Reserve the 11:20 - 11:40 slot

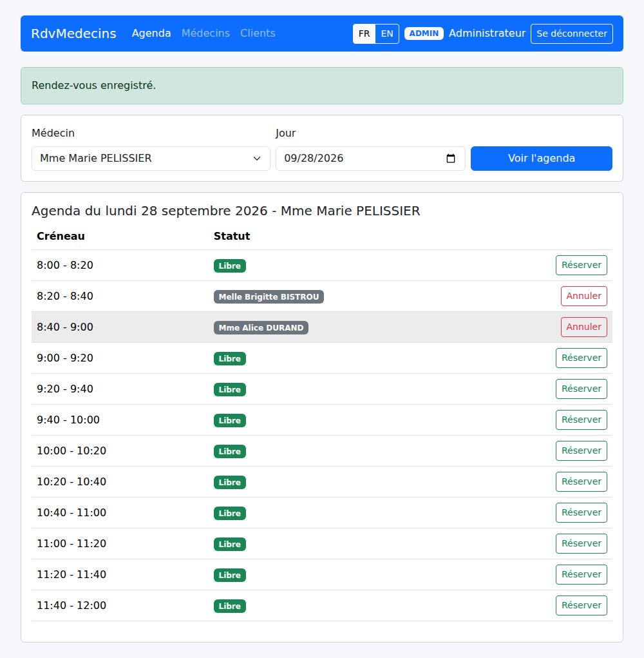[581, 574]
